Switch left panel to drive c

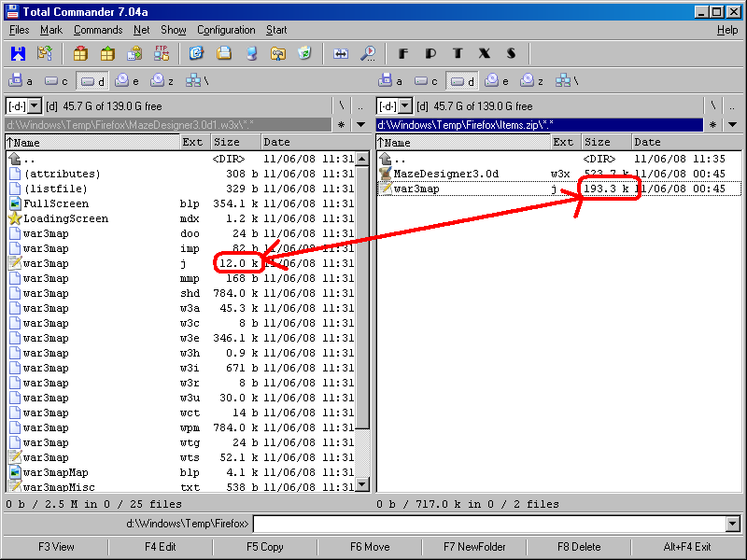pyautogui.click(x=58, y=81)
